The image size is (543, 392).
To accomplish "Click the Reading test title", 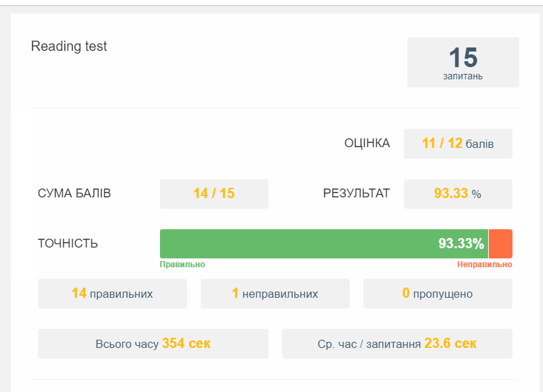I will pyautogui.click(x=69, y=46).
